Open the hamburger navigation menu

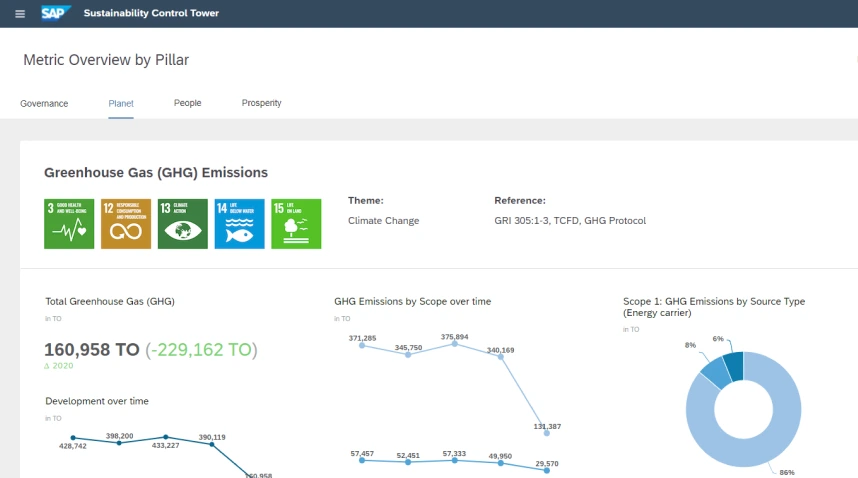20,14
